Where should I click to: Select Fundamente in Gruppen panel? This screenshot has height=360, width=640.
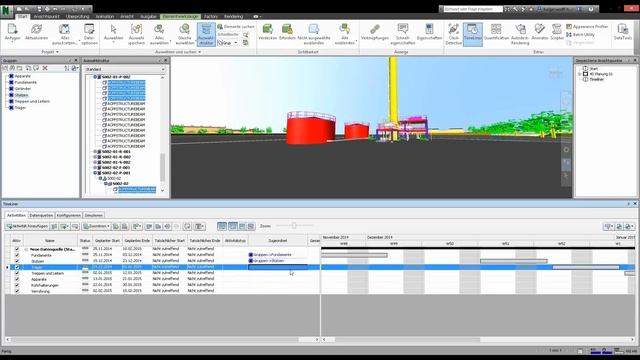pyautogui.click(x=25, y=82)
